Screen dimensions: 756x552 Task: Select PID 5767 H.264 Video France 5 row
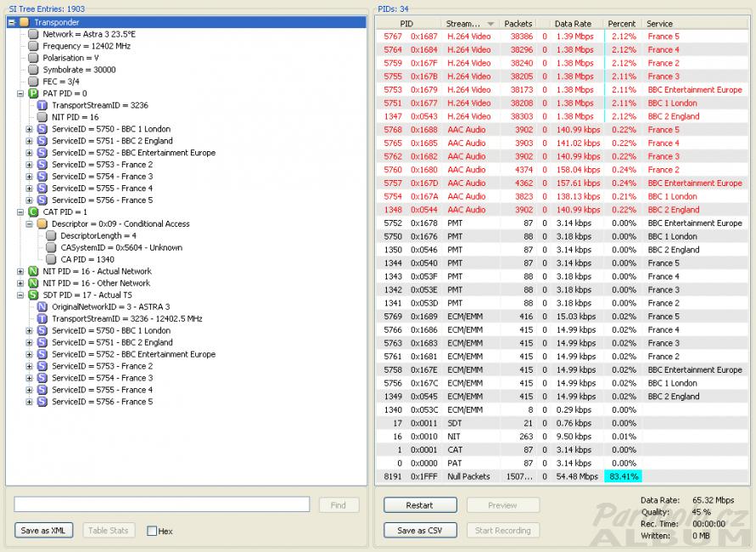(563, 37)
